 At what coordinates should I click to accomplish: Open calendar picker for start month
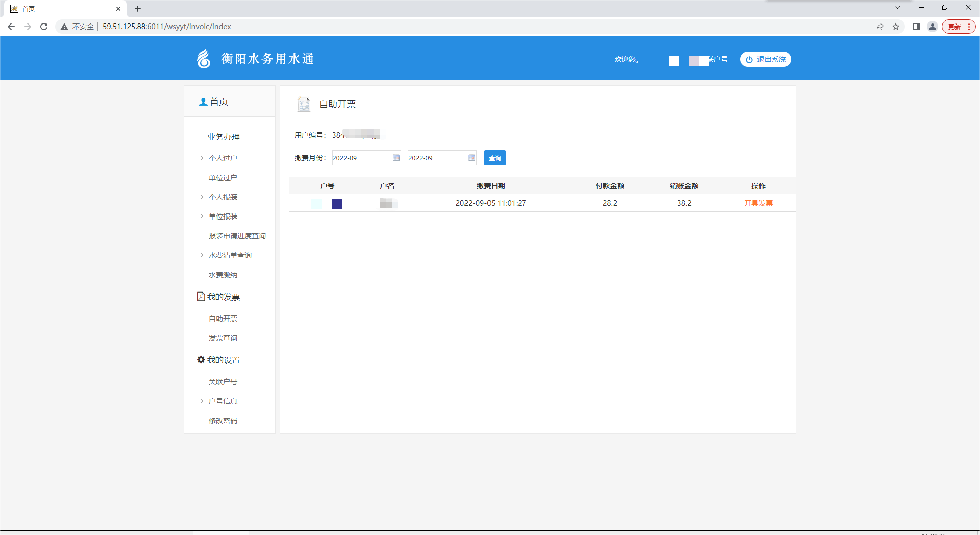[x=396, y=158]
